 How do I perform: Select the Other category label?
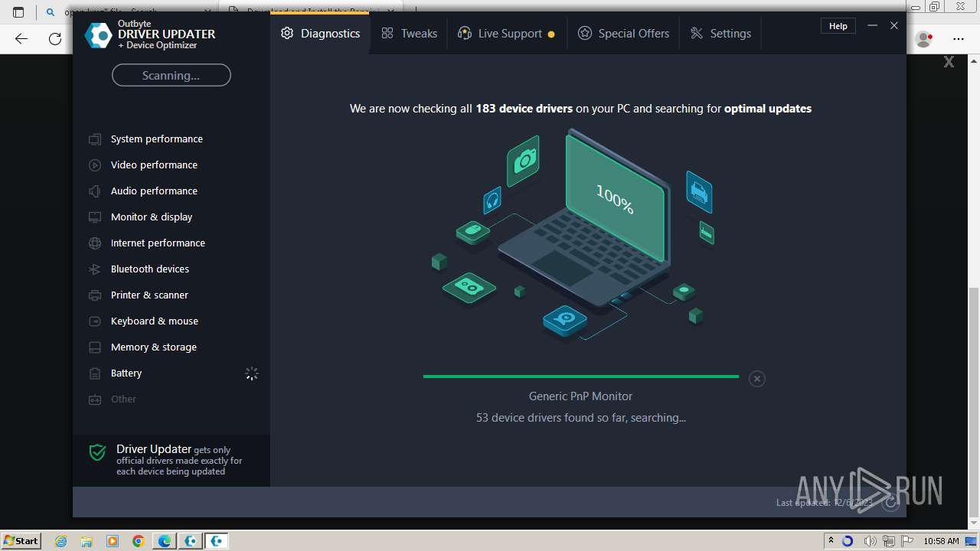123,399
